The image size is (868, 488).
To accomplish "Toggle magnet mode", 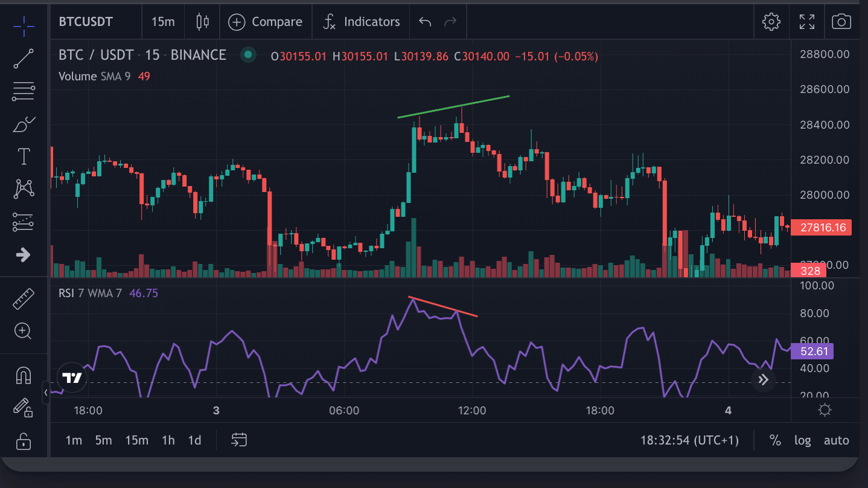I will [x=24, y=376].
